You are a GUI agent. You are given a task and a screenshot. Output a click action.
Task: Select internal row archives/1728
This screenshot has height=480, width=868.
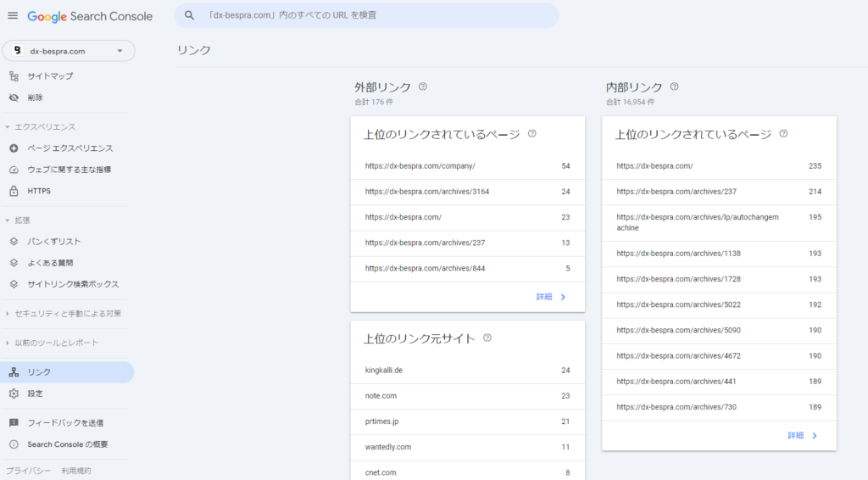[719, 279]
